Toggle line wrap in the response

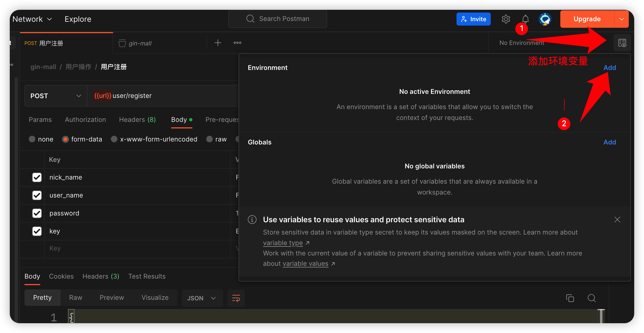click(236, 298)
